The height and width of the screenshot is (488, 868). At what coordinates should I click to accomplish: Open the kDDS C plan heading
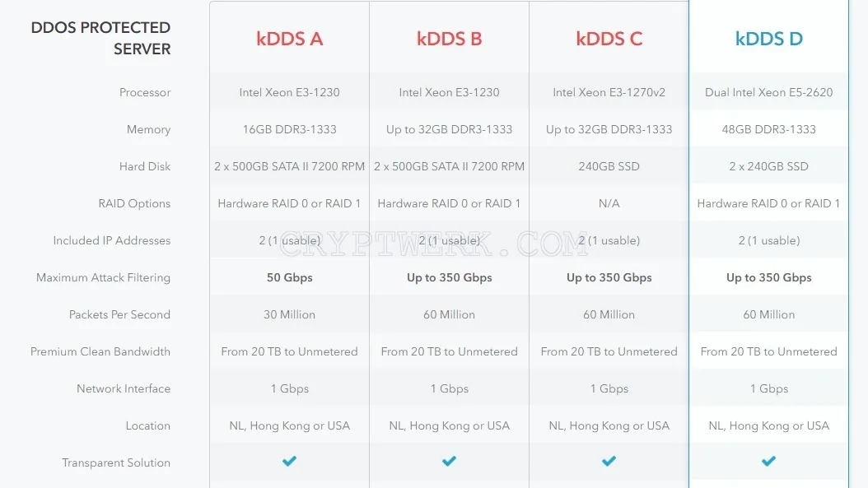609,39
